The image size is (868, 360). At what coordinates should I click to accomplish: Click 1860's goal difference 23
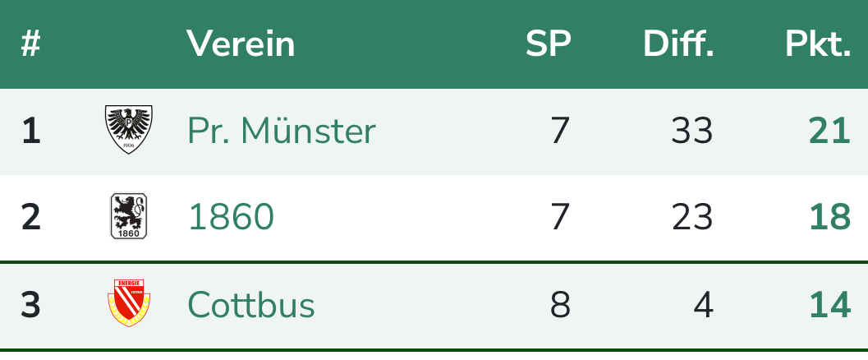click(x=691, y=217)
